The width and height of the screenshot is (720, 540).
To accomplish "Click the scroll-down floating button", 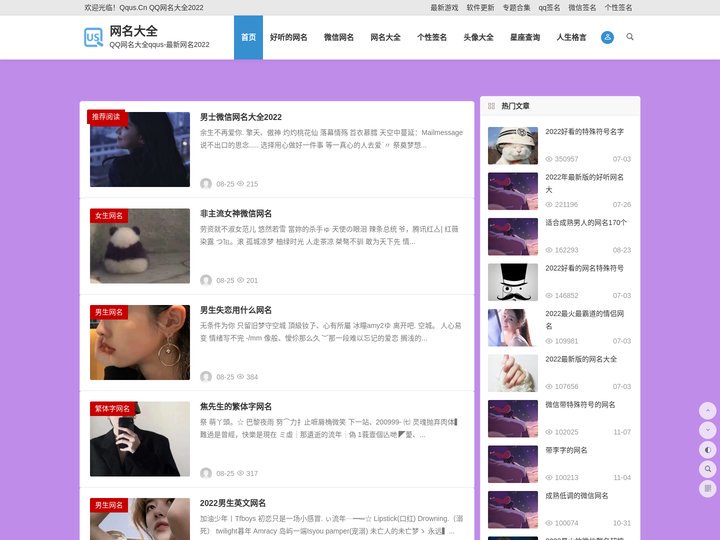I will (708, 430).
